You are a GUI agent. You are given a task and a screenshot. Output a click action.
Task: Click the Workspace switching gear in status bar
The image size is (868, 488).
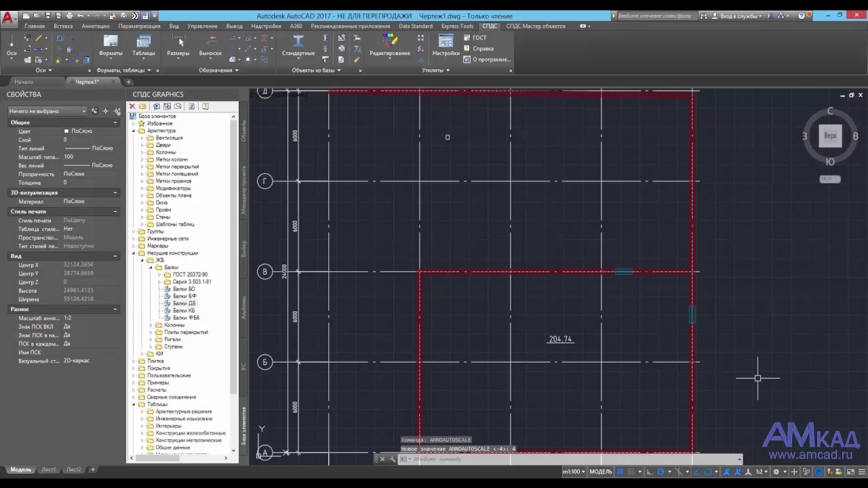click(776, 472)
